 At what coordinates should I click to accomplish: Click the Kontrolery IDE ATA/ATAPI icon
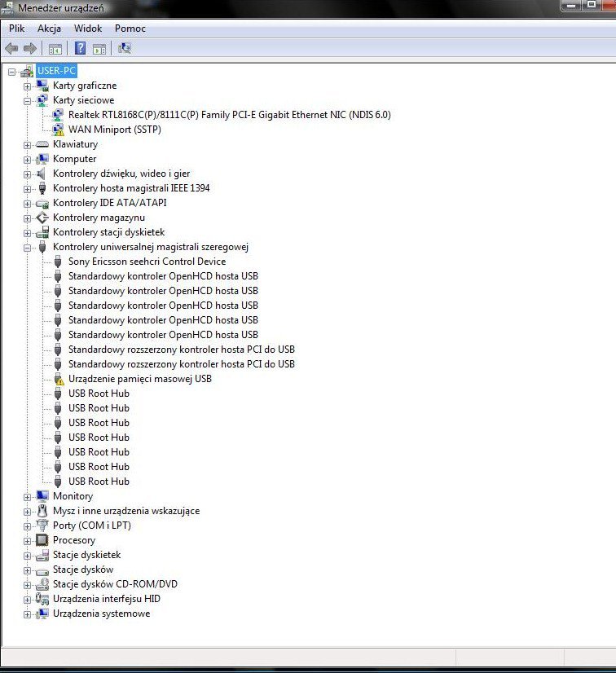tap(42, 204)
